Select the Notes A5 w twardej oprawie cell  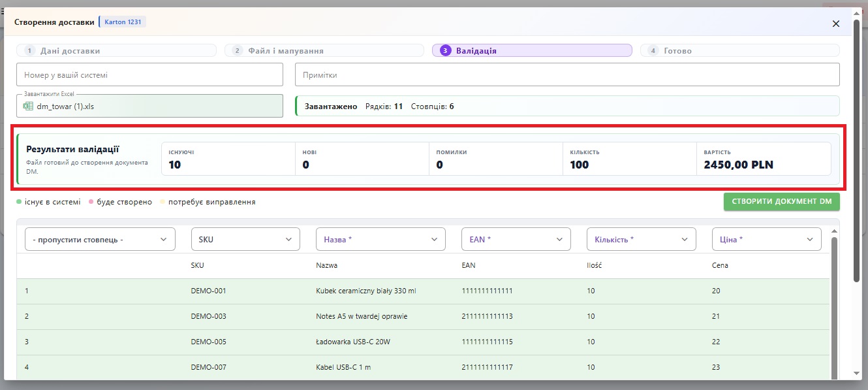(x=362, y=316)
